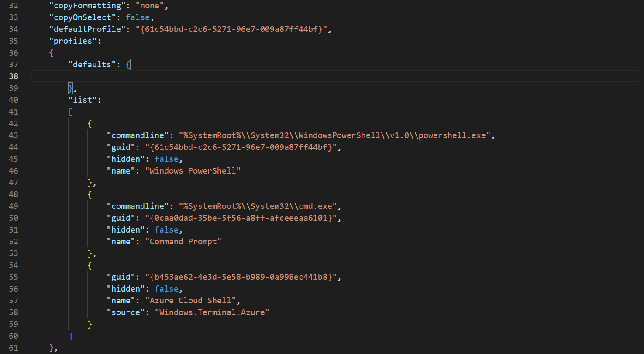Viewport: 644px width, 354px height.
Task: Click the closing brace on line 53
Action: (90, 254)
